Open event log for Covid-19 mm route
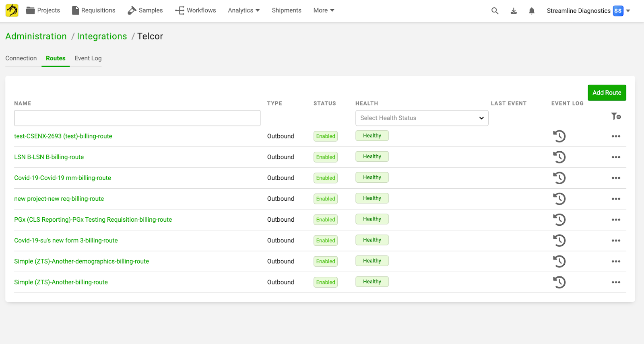Viewport: 644px width, 344px height. (x=559, y=178)
